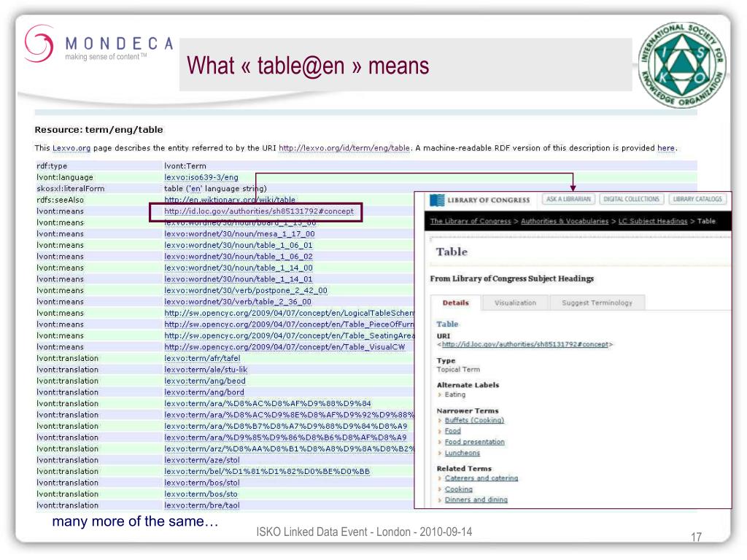Viewport: 747px width, 560px height.
Task: Open translation lexvo:term/arz link
Action: point(289,449)
